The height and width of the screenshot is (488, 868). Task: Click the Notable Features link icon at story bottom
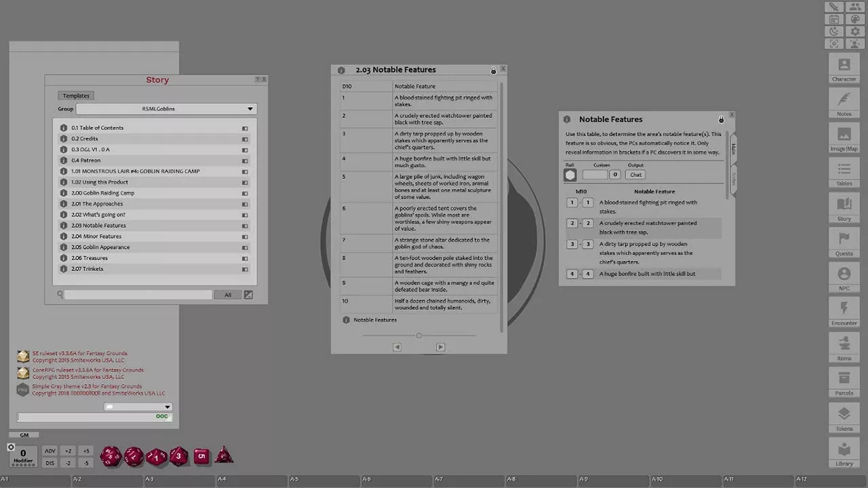(346, 320)
